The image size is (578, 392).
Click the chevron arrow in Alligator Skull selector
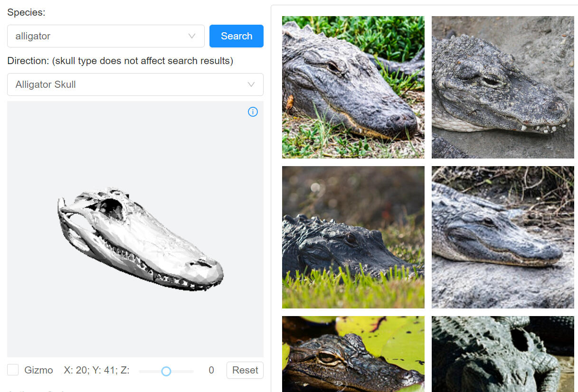click(x=251, y=84)
